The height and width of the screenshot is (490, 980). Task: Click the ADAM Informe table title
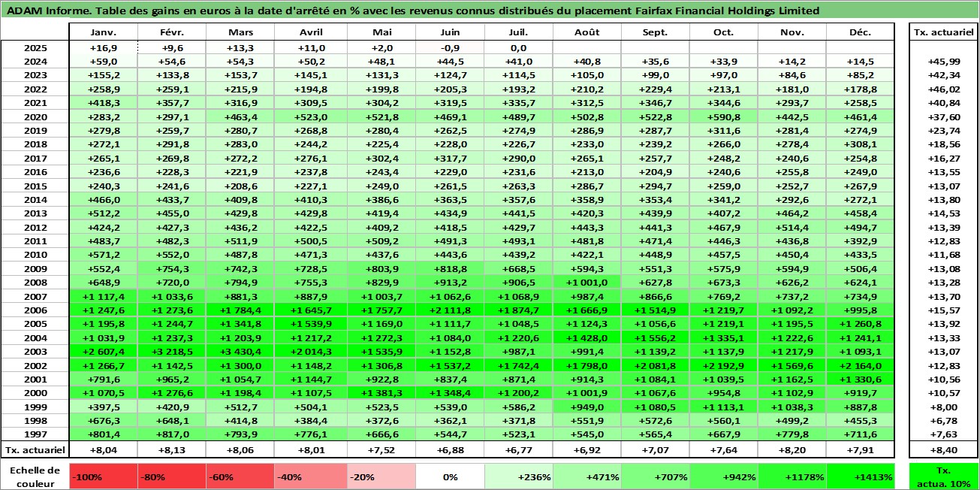pos(413,11)
